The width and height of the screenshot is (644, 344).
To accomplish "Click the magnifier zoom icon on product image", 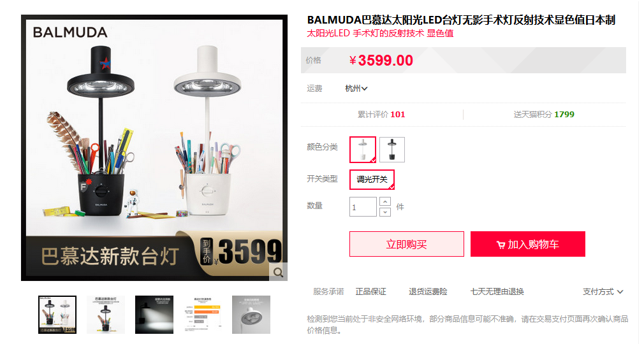I will point(278,272).
